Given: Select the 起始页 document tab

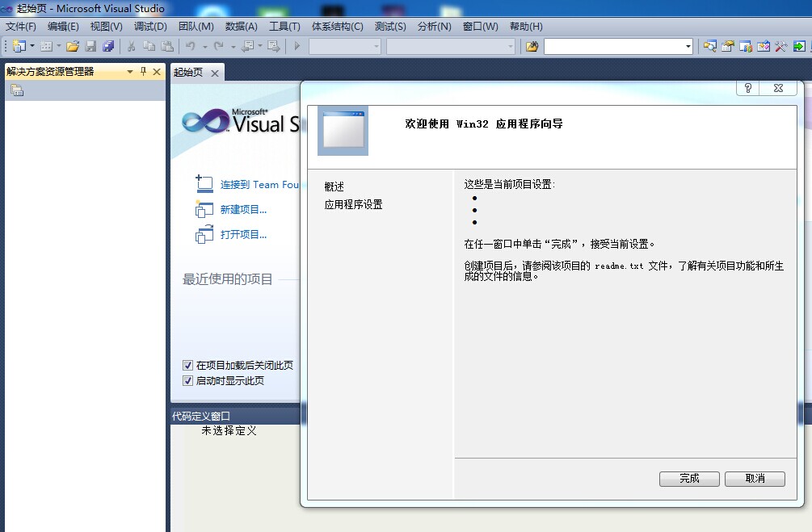Looking at the screenshot, I should tap(188, 73).
